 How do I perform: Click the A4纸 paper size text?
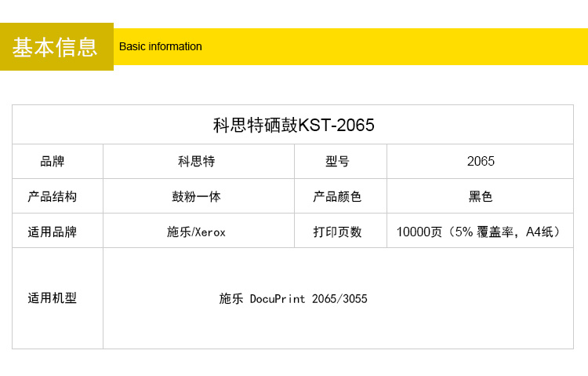(x=543, y=232)
